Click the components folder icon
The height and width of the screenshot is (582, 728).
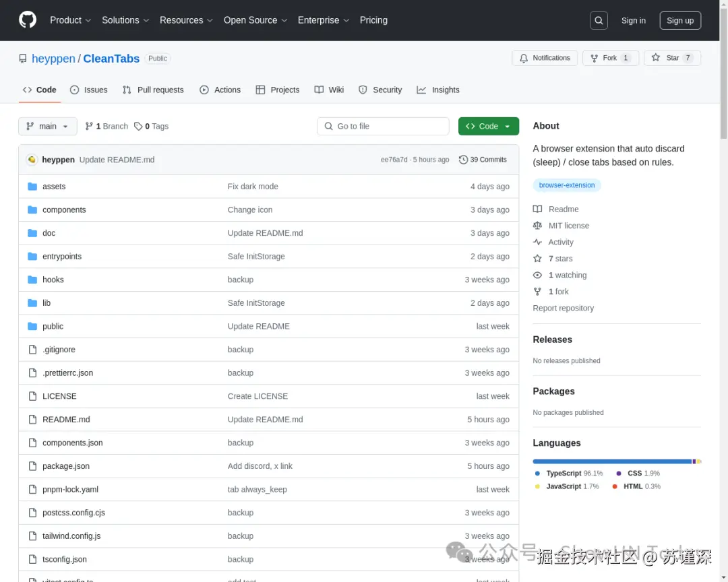(x=32, y=209)
